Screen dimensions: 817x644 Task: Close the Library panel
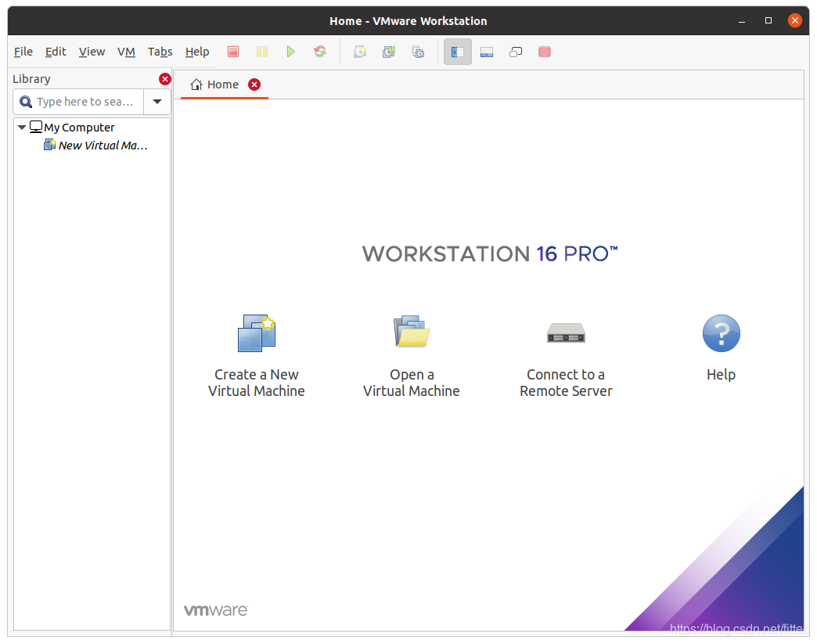click(164, 79)
